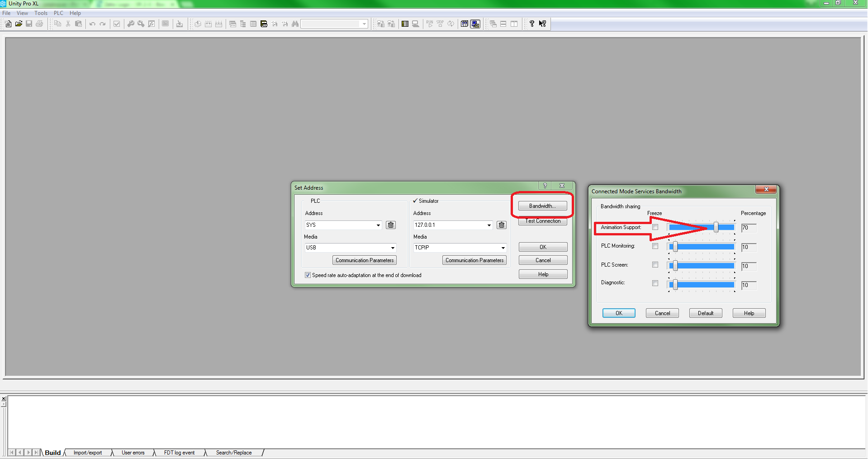Click OK in the Bandwidth dialog

point(619,313)
